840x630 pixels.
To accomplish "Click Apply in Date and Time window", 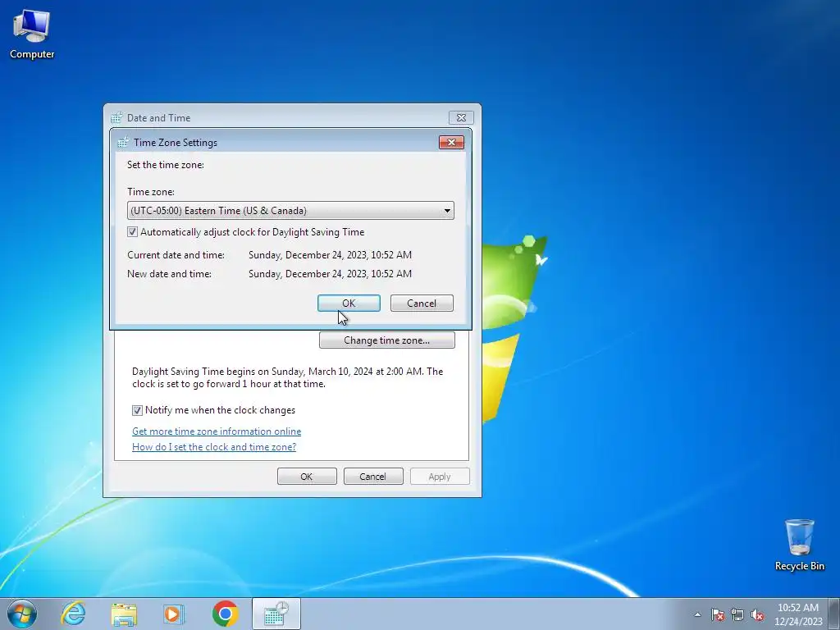I will [440, 477].
